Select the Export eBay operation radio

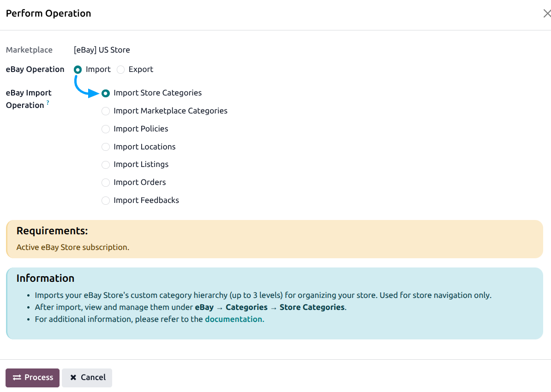(120, 70)
